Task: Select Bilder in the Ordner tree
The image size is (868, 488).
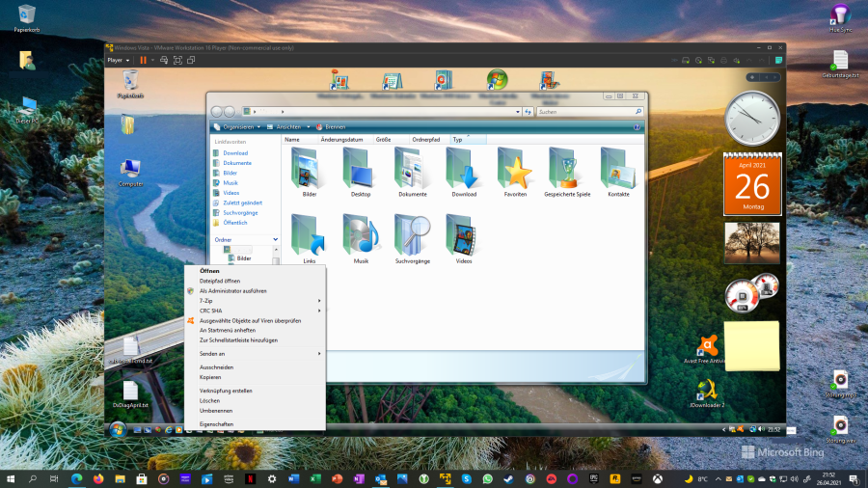Action: coord(244,258)
